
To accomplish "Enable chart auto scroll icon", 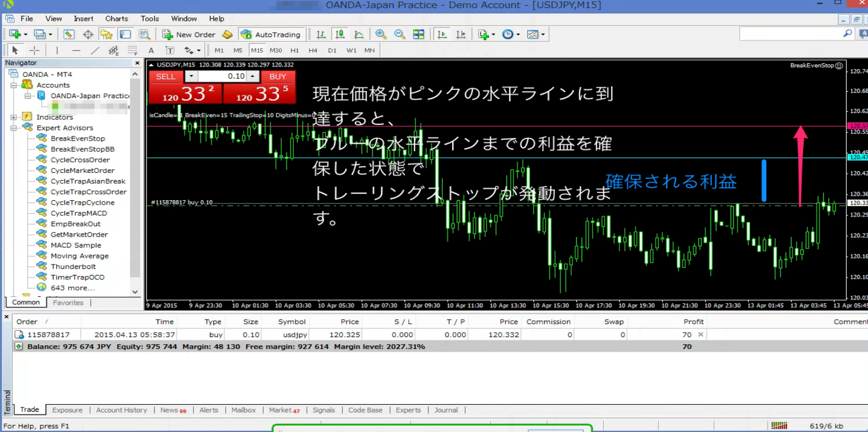I will pyautogui.click(x=442, y=34).
